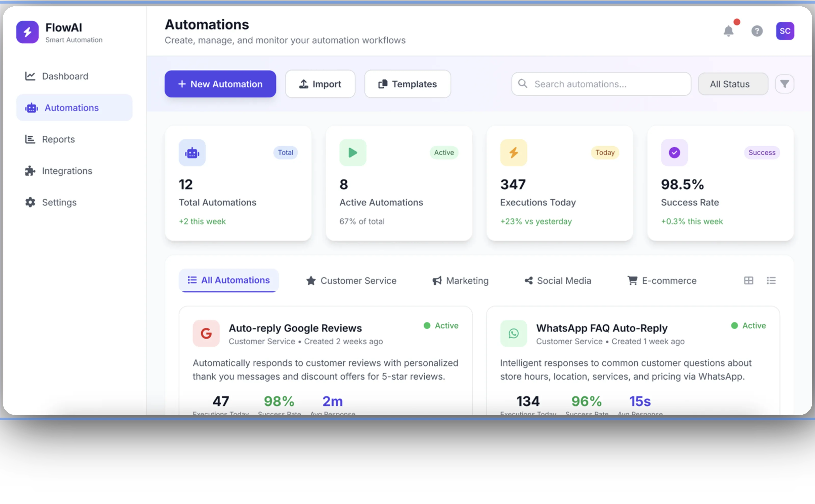Switch to the Marketing tab
The width and height of the screenshot is (815, 504).
[460, 281]
